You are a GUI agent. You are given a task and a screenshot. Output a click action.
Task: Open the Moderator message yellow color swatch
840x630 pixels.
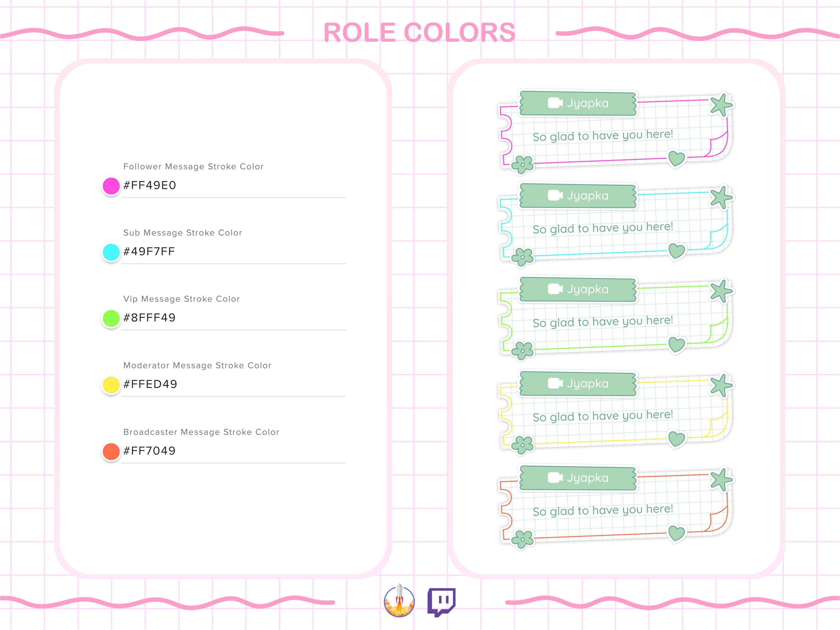click(111, 385)
